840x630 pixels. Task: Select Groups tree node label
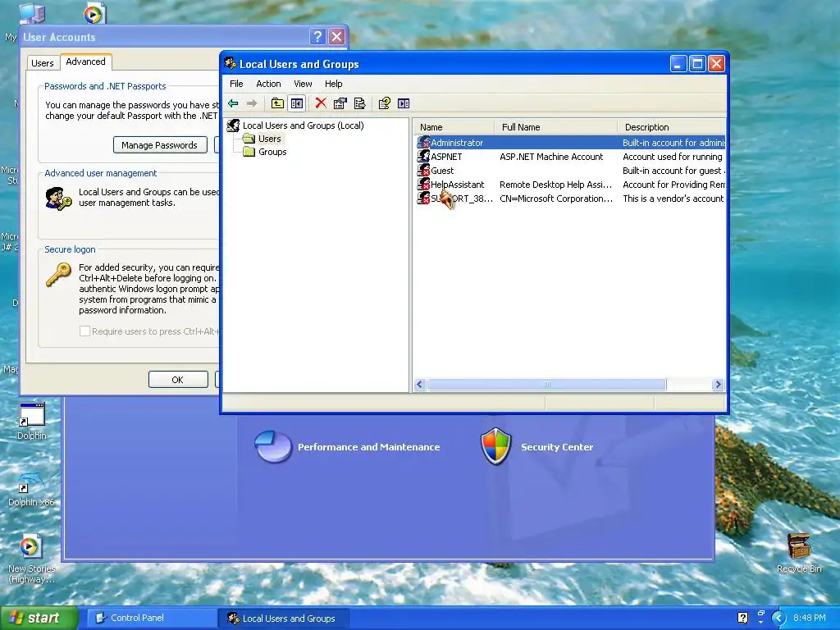click(272, 152)
